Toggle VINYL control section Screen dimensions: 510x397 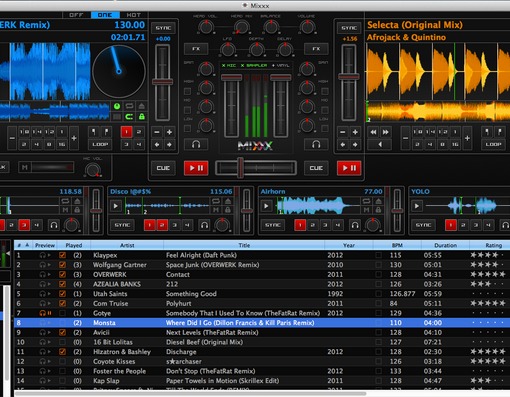tap(280, 65)
